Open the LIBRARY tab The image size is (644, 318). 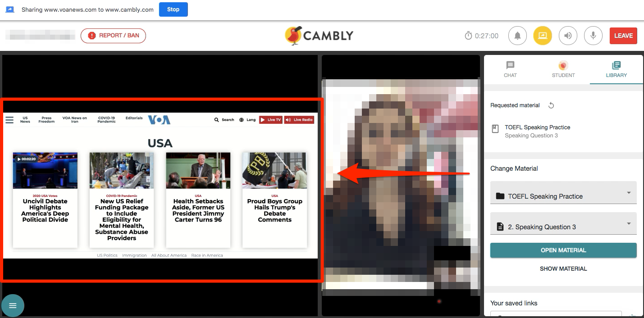coord(617,69)
